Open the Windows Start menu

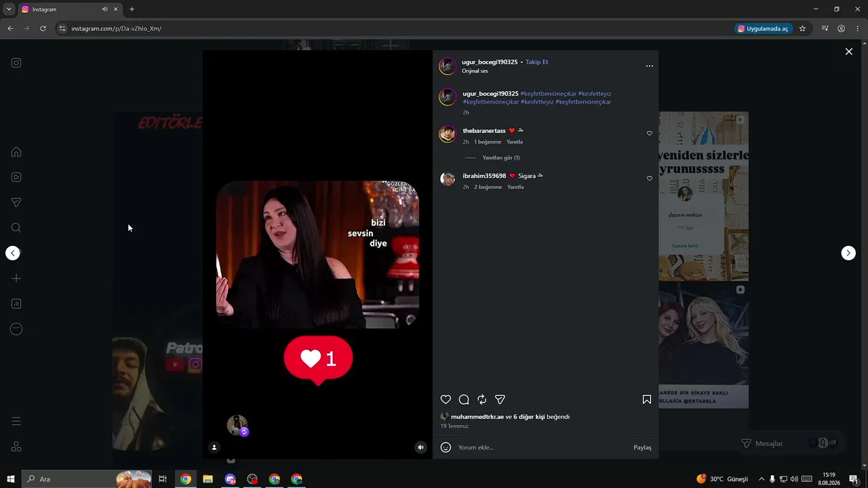pyautogui.click(x=11, y=479)
